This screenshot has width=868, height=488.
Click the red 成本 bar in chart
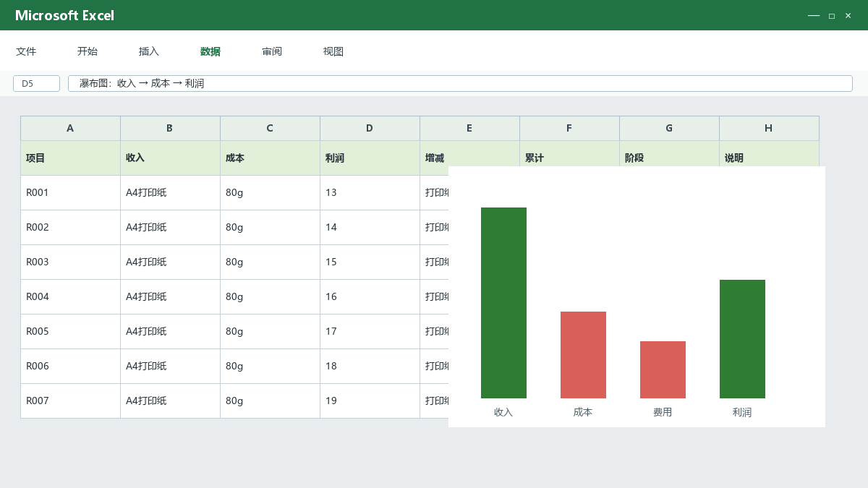(583, 355)
